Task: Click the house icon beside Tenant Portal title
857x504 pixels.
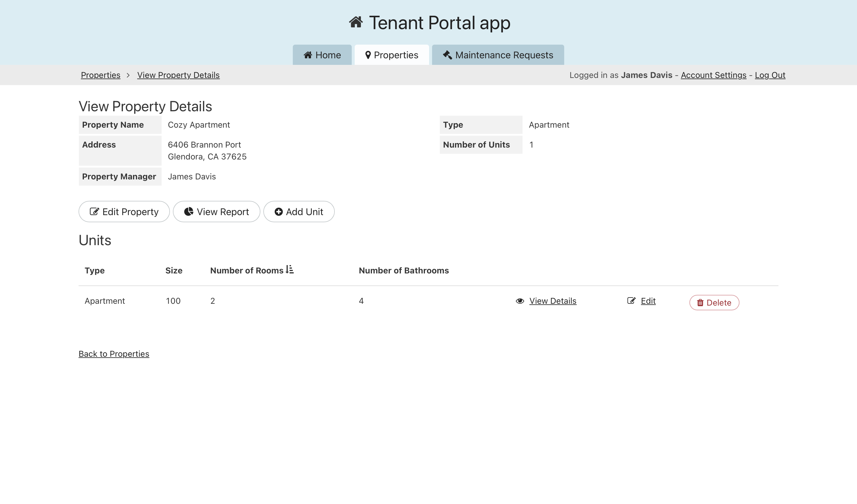Action: tap(356, 22)
